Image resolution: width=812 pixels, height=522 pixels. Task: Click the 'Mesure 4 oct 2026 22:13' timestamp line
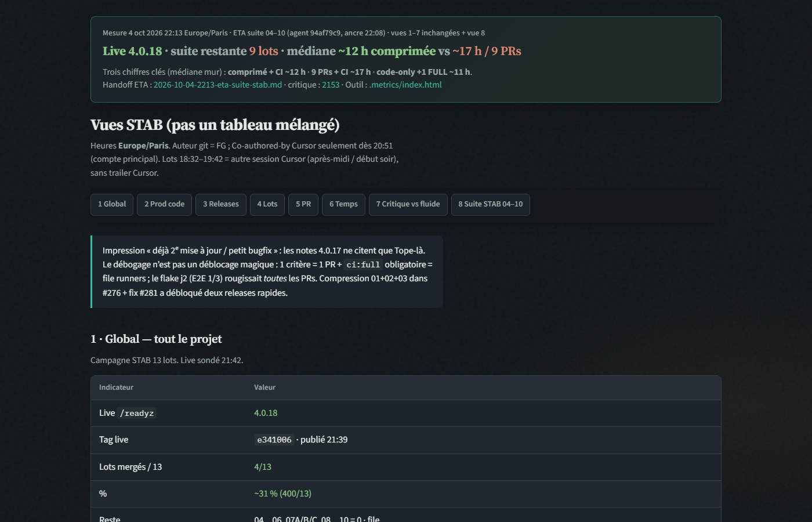[293, 33]
